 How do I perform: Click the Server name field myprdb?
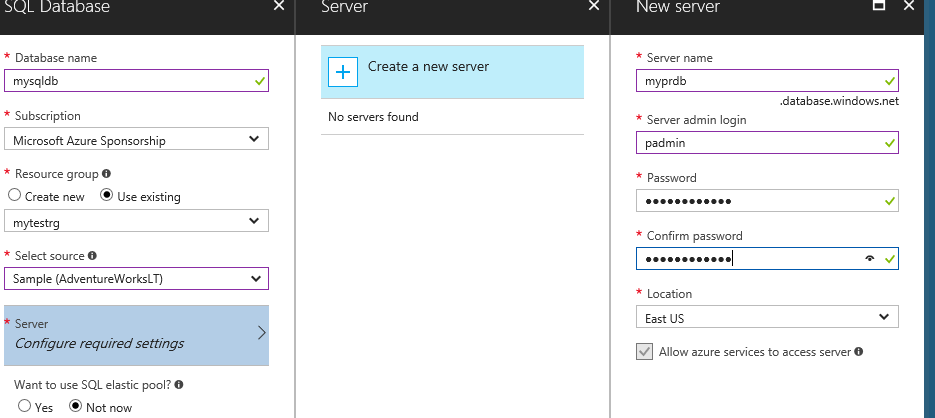tap(767, 80)
